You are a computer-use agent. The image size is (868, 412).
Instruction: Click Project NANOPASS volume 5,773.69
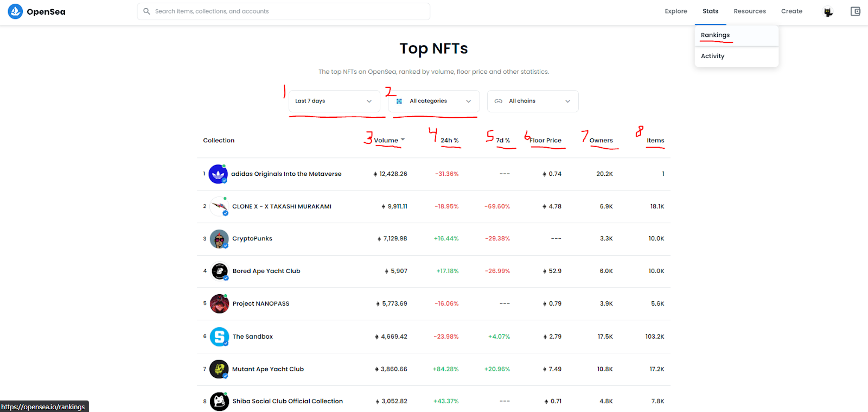pyautogui.click(x=394, y=304)
